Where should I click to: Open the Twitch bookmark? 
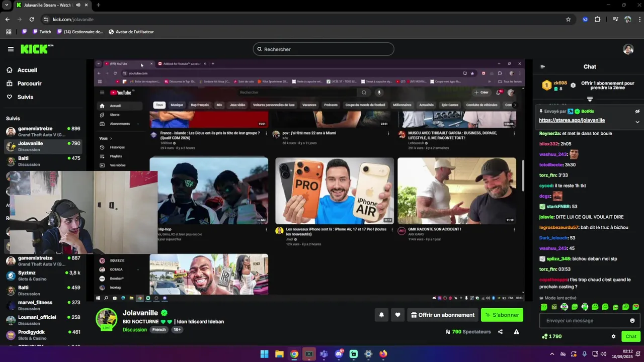tap(42, 32)
